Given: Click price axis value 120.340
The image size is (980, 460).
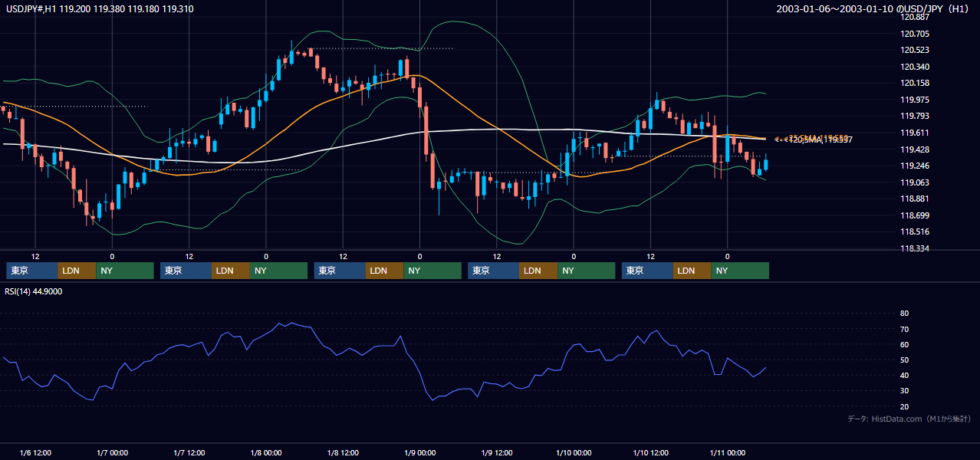Looking at the screenshot, I should click(x=916, y=67).
